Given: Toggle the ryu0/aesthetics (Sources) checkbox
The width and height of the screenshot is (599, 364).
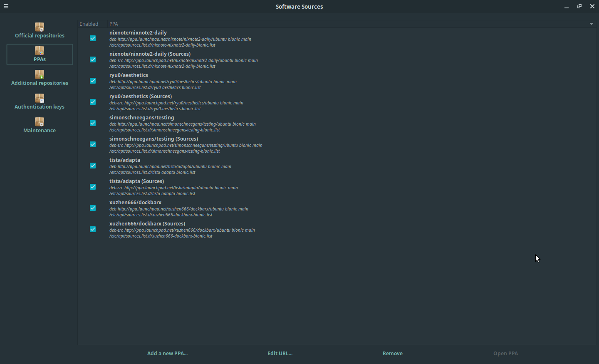Looking at the screenshot, I should [x=93, y=102].
